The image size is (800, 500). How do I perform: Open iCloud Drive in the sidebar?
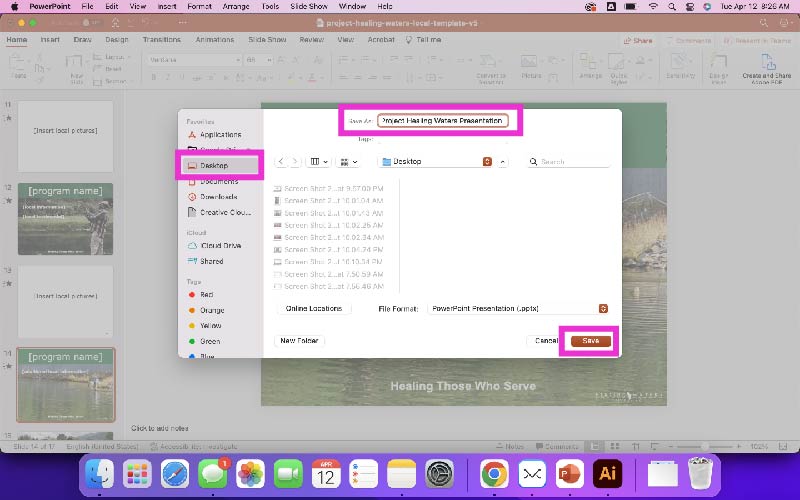pos(219,245)
